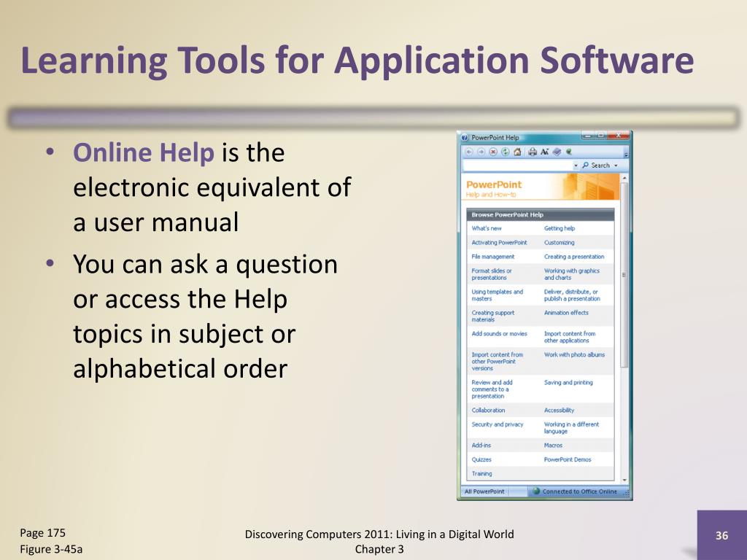Open the search box history dropdown arrow
This screenshot has height=560, width=747.
pos(576,166)
